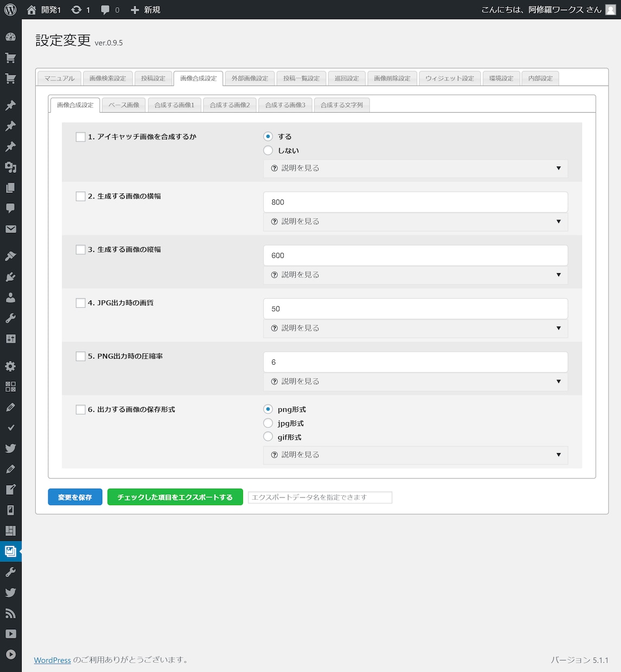
Task: Open the checkmark icon in sidebar
Action: click(10, 428)
